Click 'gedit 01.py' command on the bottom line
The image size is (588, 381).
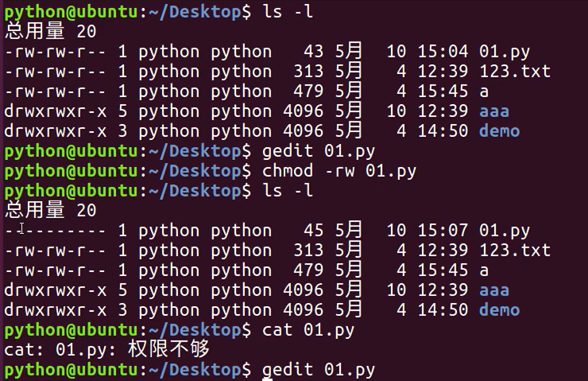click(x=319, y=371)
